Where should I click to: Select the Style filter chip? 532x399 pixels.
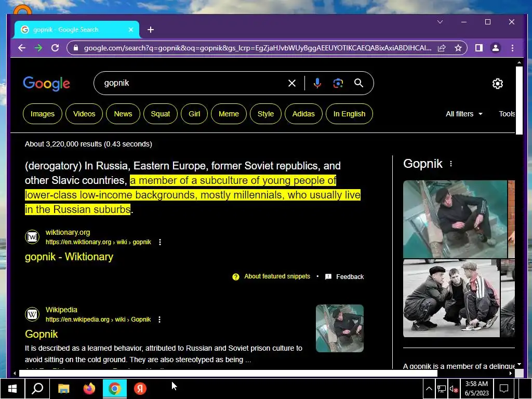click(265, 114)
